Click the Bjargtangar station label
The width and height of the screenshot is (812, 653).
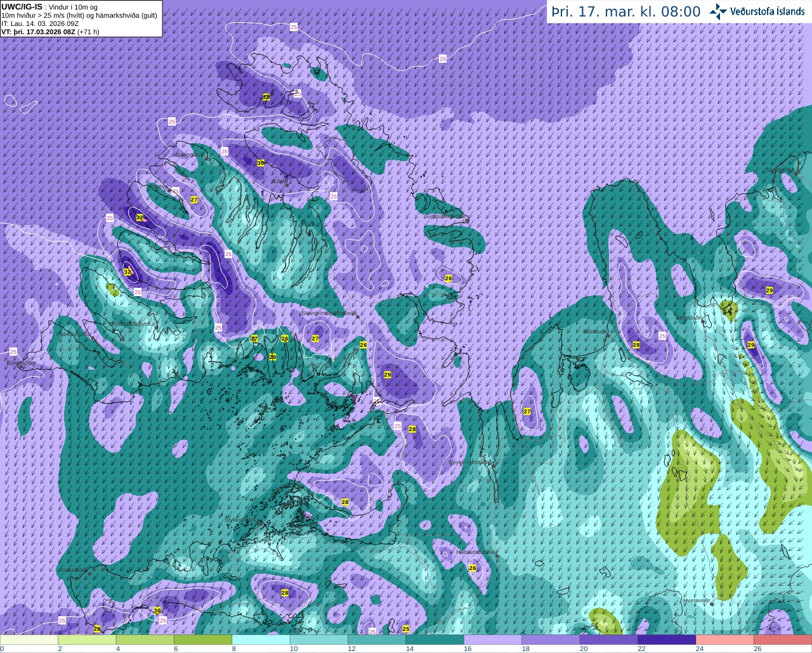pos(21,363)
